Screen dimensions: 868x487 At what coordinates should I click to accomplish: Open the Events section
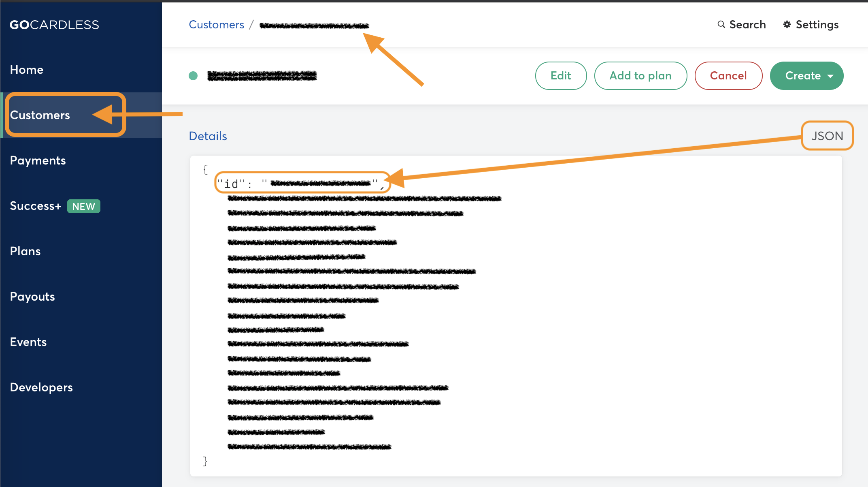[28, 342]
